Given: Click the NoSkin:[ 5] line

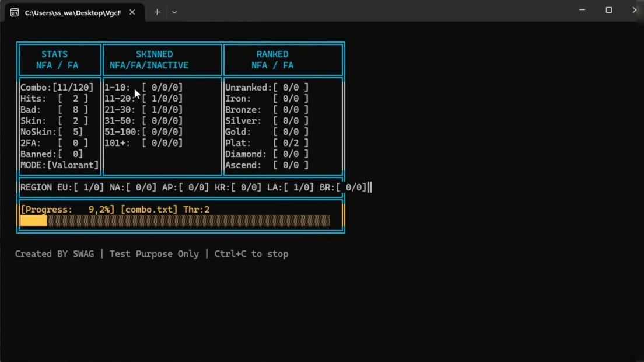Looking at the screenshot, I should coord(52,132).
